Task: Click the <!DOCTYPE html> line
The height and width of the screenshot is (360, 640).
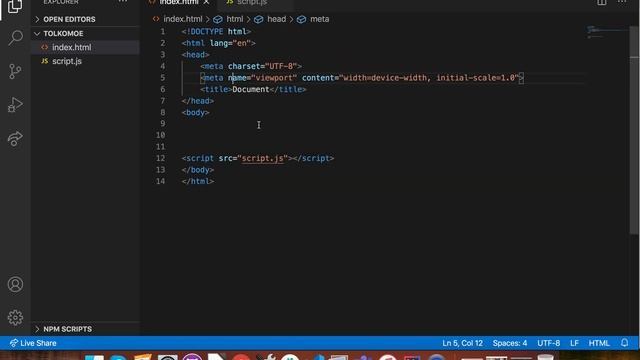Action: point(216,31)
